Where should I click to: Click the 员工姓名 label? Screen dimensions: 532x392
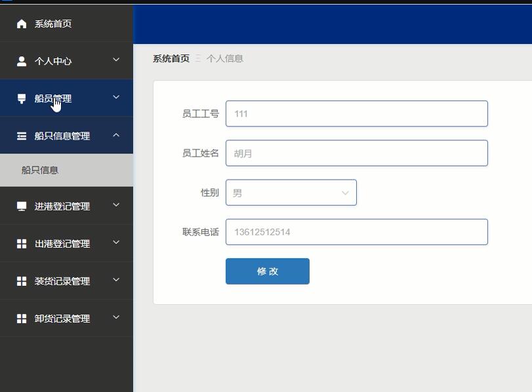click(201, 153)
